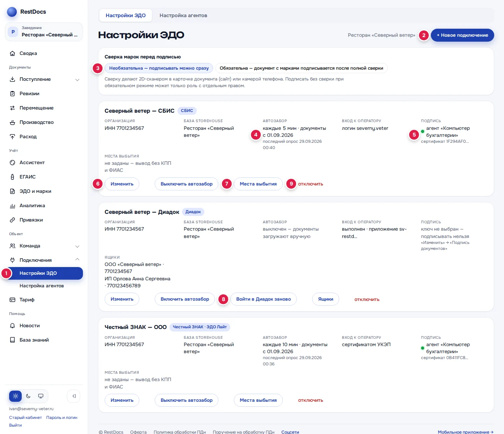
Task: Click the Расход arrow icon
Action: coord(13,137)
